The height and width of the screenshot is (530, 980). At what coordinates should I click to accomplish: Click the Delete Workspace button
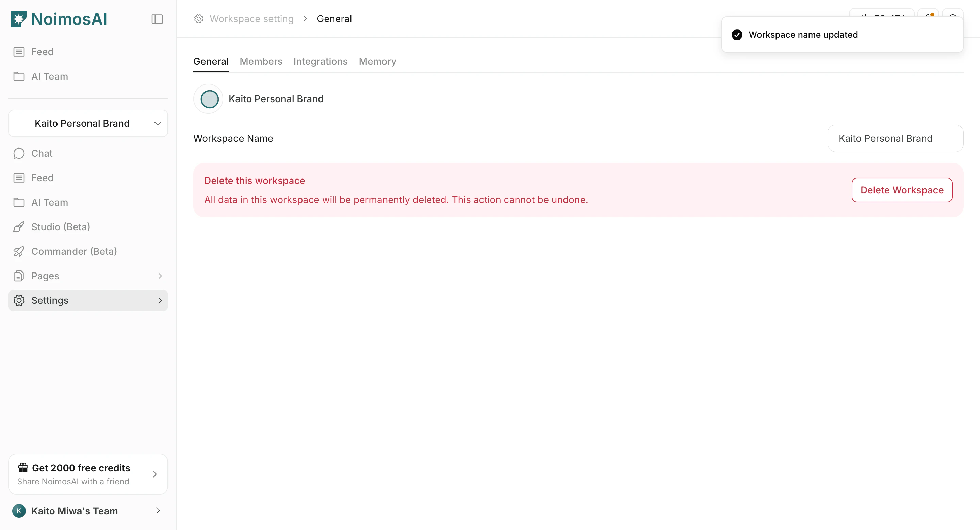tap(902, 190)
